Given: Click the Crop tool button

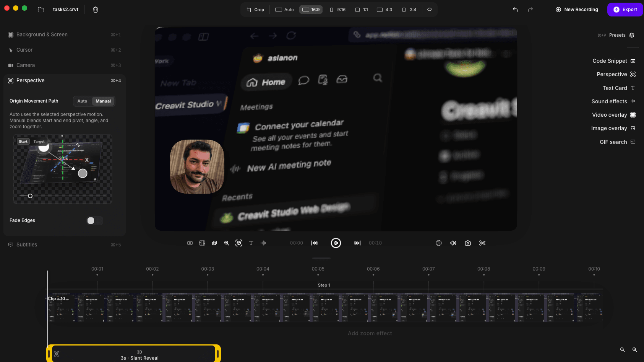Looking at the screenshot, I should 255,10.
